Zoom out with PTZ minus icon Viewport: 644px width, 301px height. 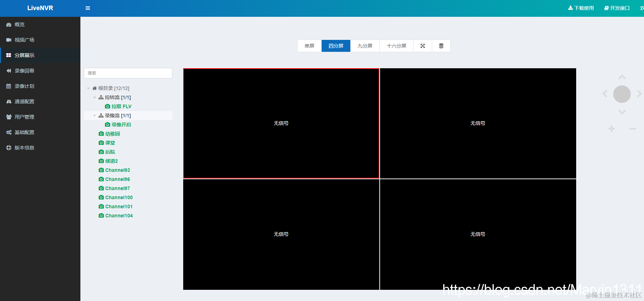pyautogui.click(x=632, y=129)
